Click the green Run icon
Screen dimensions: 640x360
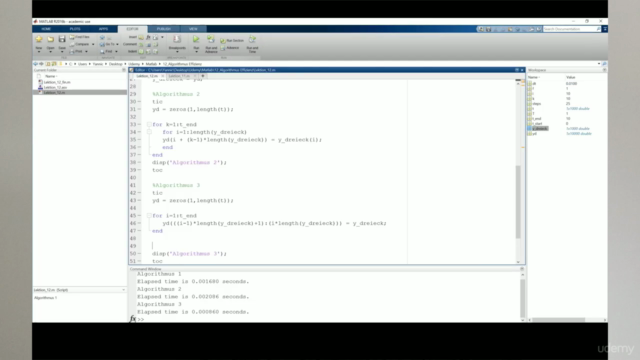click(x=196, y=39)
